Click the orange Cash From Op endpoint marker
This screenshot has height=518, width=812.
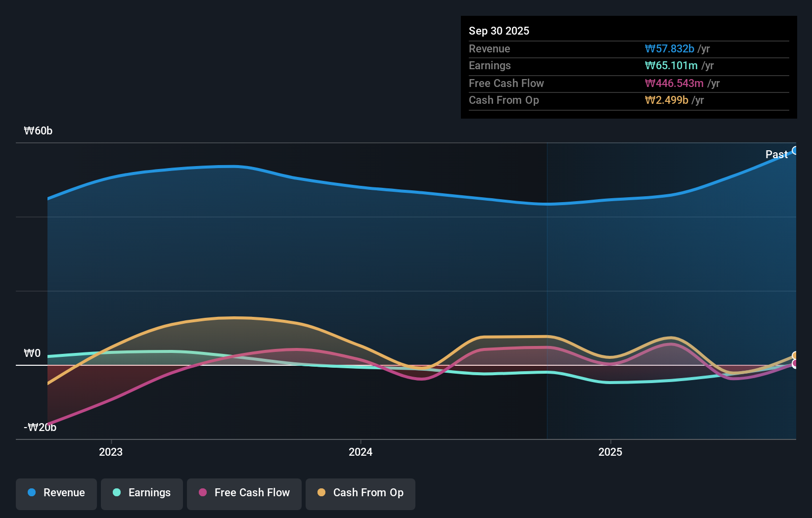[x=795, y=355]
